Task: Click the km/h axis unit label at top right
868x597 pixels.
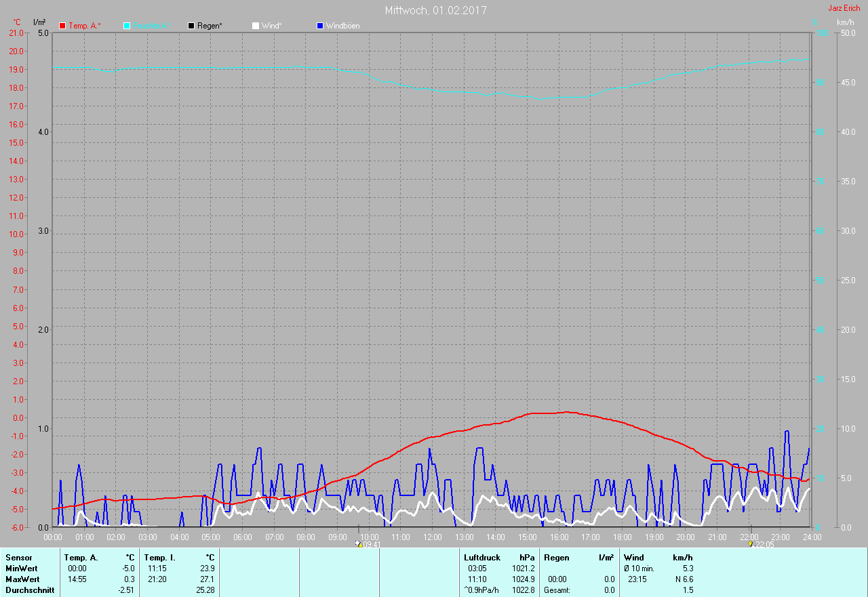Action: [845, 22]
